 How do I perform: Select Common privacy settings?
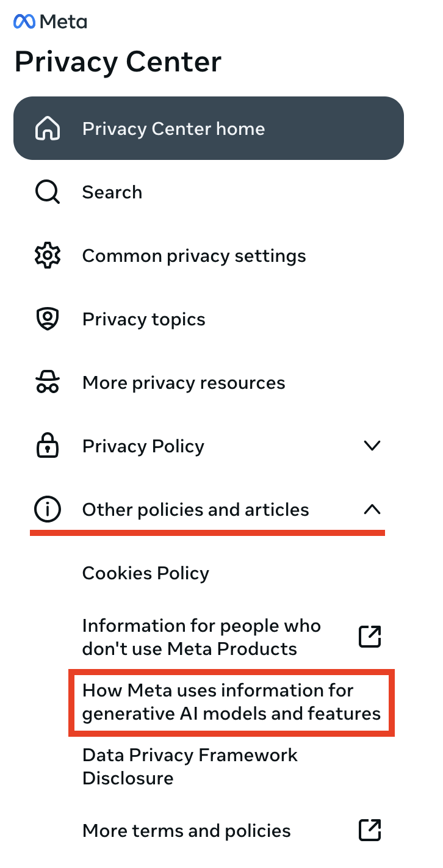pos(193,255)
